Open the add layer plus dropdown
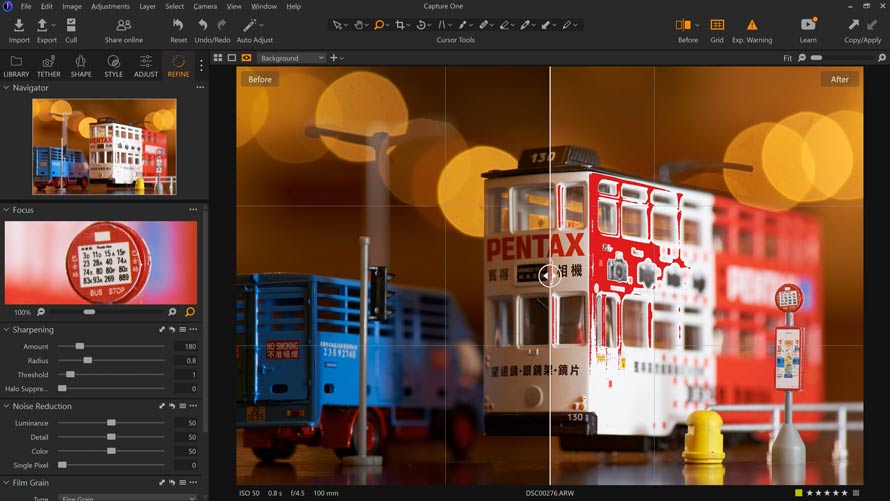 [x=337, y=58]
